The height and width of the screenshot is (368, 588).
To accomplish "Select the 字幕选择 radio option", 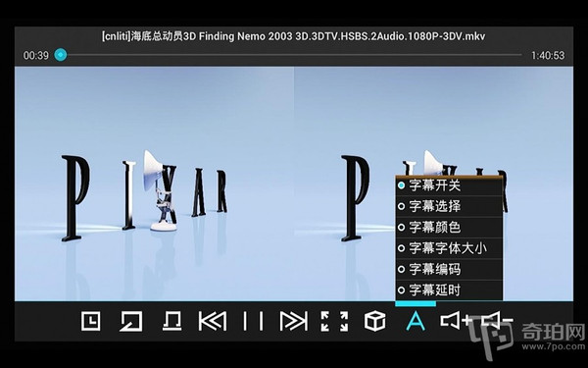I will coord(449,206).
